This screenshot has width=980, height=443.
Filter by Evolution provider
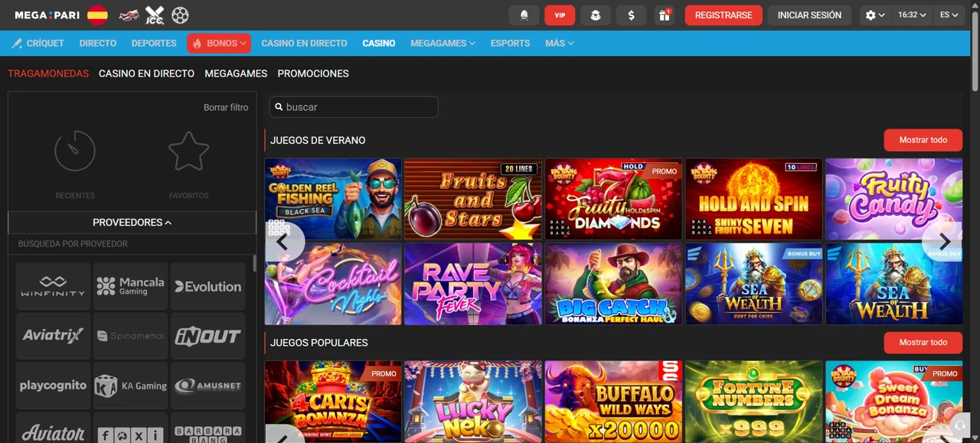(x=208, y=286)
